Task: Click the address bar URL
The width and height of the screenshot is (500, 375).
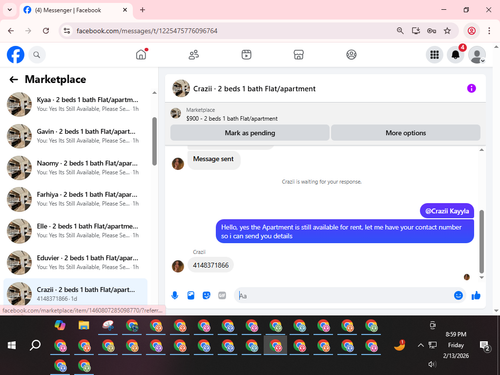Action: 147,31
